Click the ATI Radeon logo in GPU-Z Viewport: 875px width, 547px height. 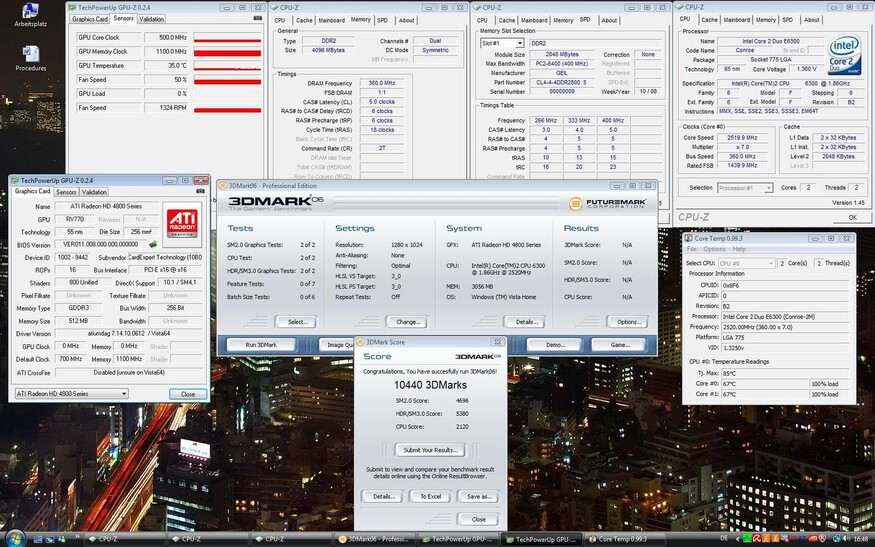pos(182,224)
